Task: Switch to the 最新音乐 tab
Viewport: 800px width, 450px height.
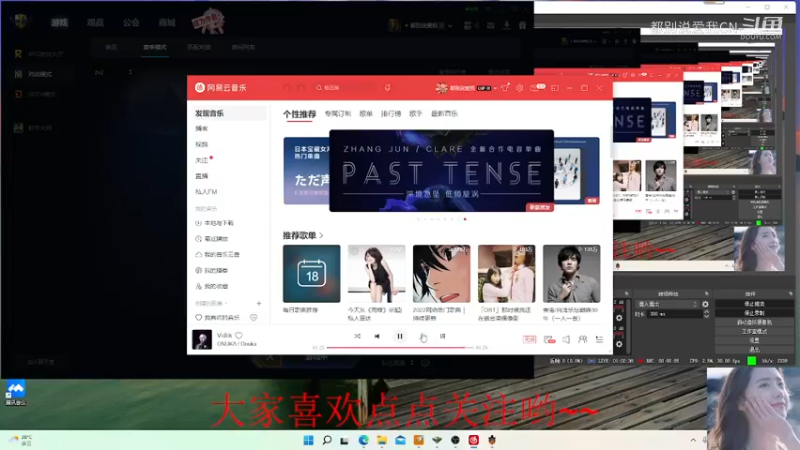Action: pos(444,114)
